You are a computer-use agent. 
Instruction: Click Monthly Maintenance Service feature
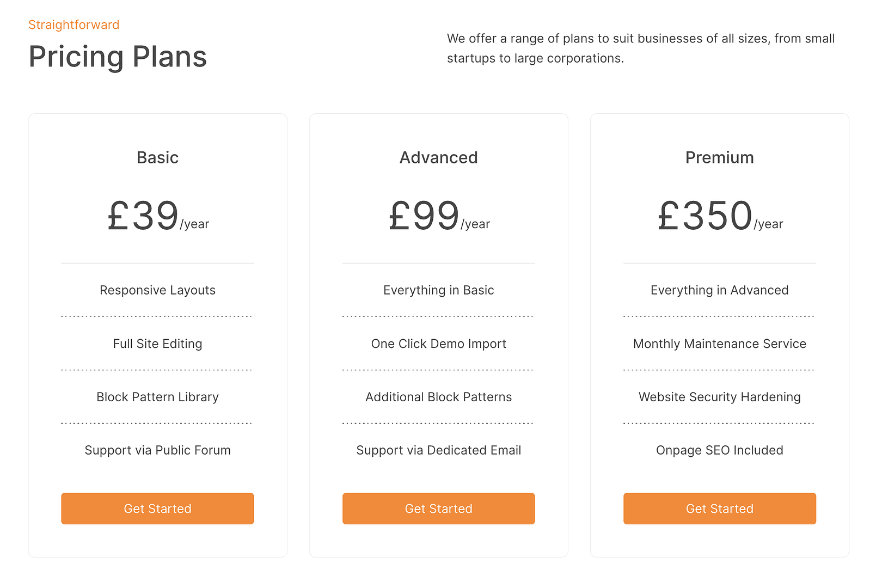[x=719, y=344]
